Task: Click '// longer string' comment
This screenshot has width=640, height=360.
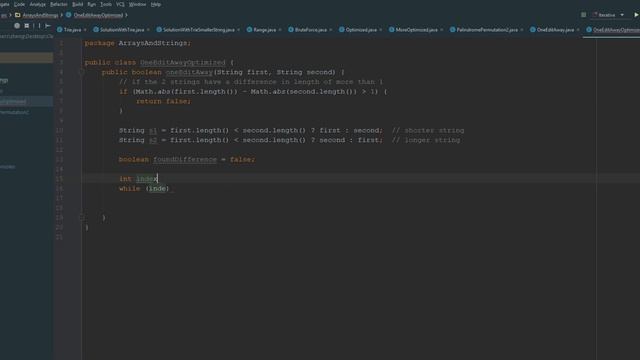Action: tap(426, 140)
